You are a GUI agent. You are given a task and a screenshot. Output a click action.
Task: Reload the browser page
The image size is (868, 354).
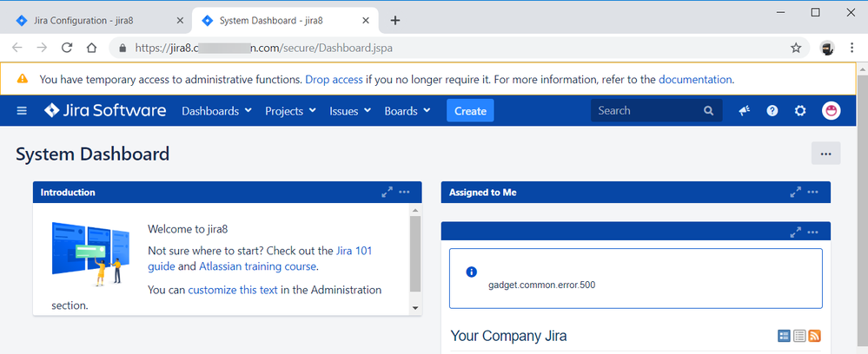pyautogui.click(x=67, y=48)
